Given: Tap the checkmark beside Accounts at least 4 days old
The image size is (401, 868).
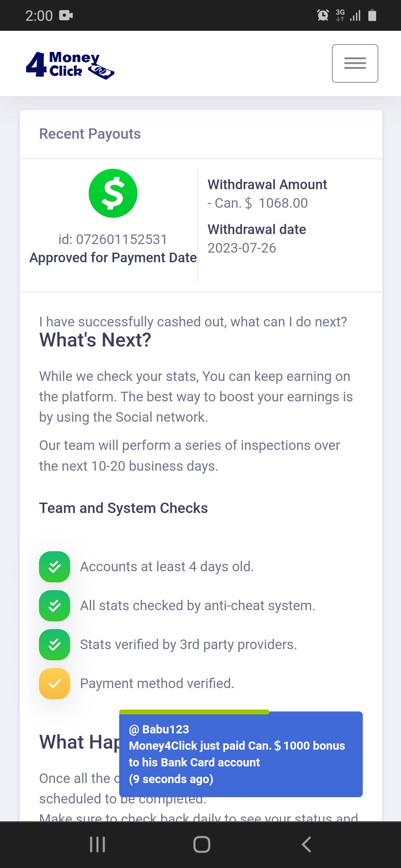Looking at the screenshot, I should click(55, 567).
